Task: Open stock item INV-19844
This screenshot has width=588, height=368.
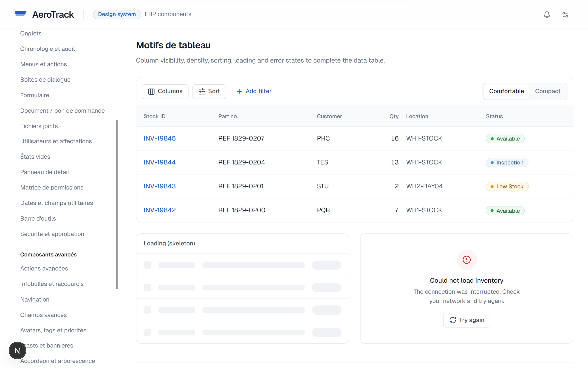Action: click(x=160, y=162)
